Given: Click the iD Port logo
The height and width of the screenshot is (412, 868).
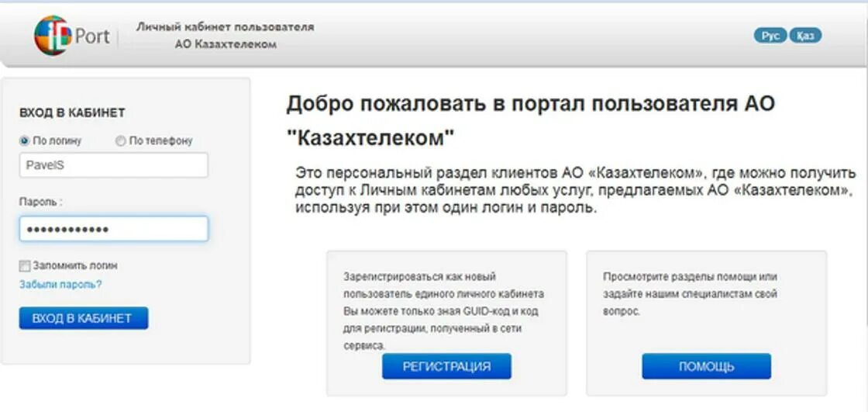Looking at the screenshot, I should point(72,36).
